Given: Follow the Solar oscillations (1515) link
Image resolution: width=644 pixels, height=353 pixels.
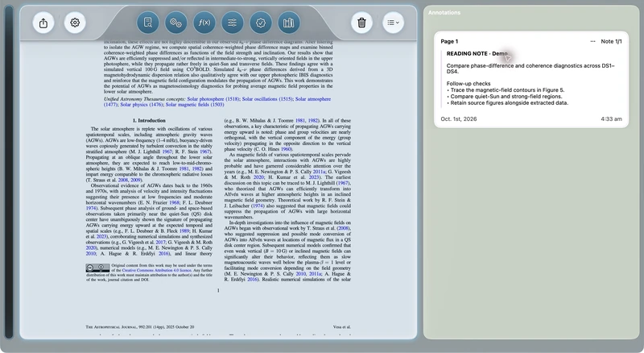Looking at the screenshot, I should click(x=267, y=99).
